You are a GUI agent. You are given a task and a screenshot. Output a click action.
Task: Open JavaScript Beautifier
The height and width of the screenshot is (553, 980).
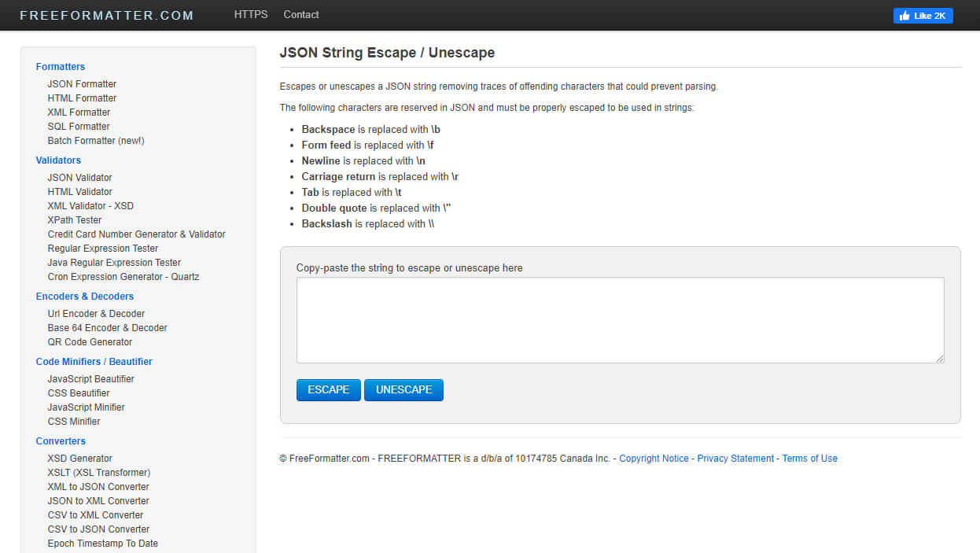click(x=90, y=379)
